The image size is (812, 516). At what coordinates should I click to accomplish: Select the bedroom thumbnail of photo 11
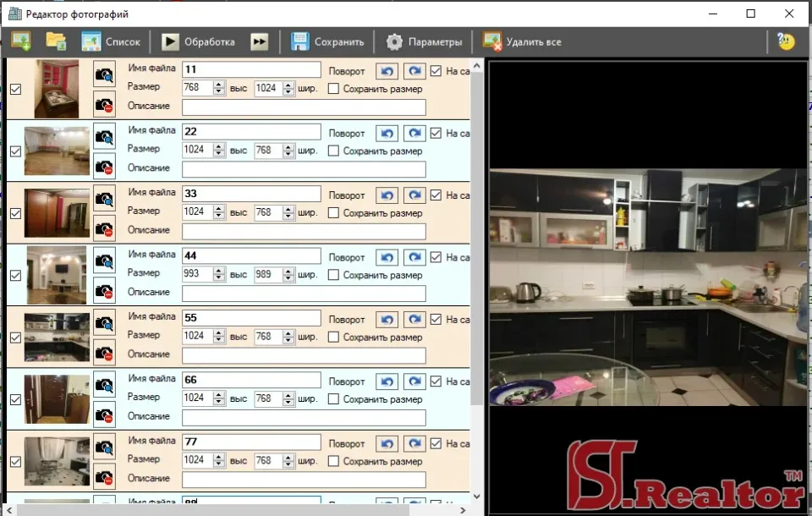pos(57,89)
